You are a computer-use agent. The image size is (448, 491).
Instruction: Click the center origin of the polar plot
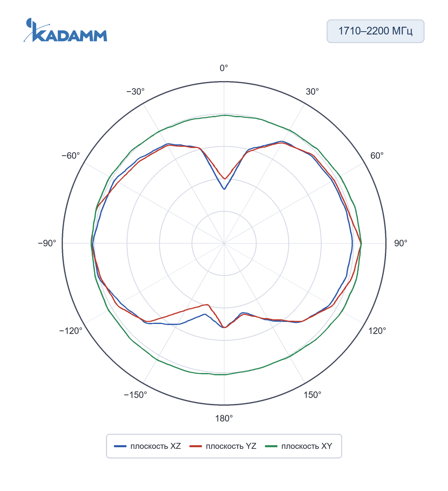[224, 243]
